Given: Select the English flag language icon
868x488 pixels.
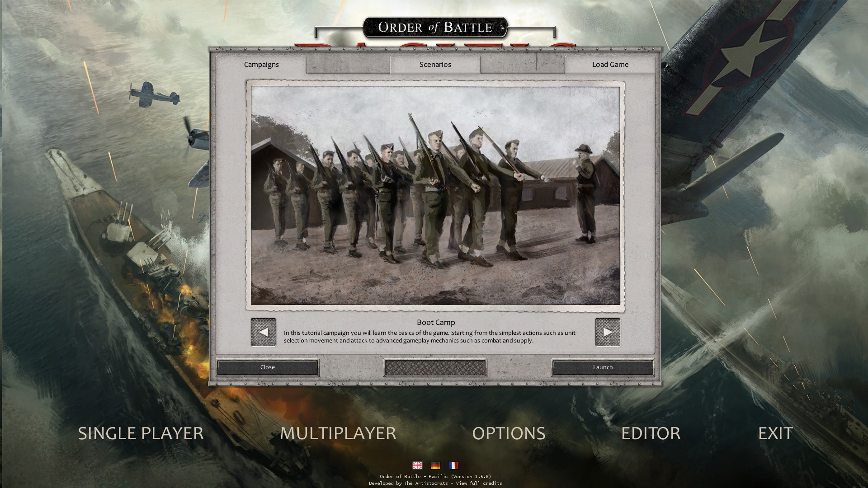Looking at the screenshot, I should pos(417,465).
